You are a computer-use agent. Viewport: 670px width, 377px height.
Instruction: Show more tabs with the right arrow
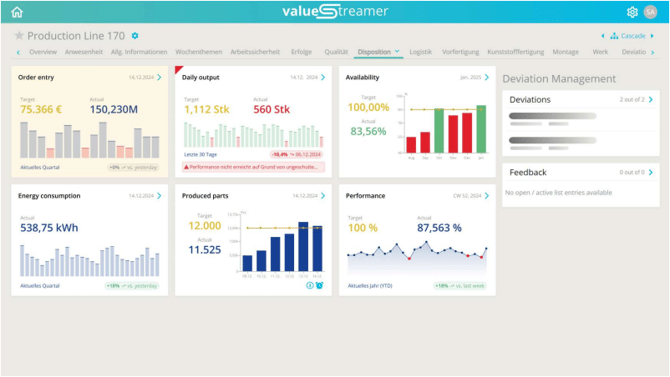(x=652, y=52)
